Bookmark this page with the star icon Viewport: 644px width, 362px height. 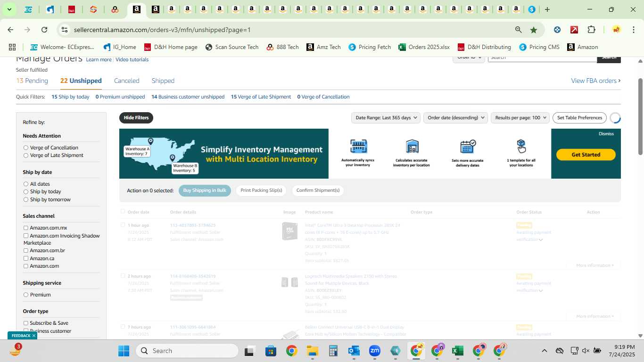point(534,30)
